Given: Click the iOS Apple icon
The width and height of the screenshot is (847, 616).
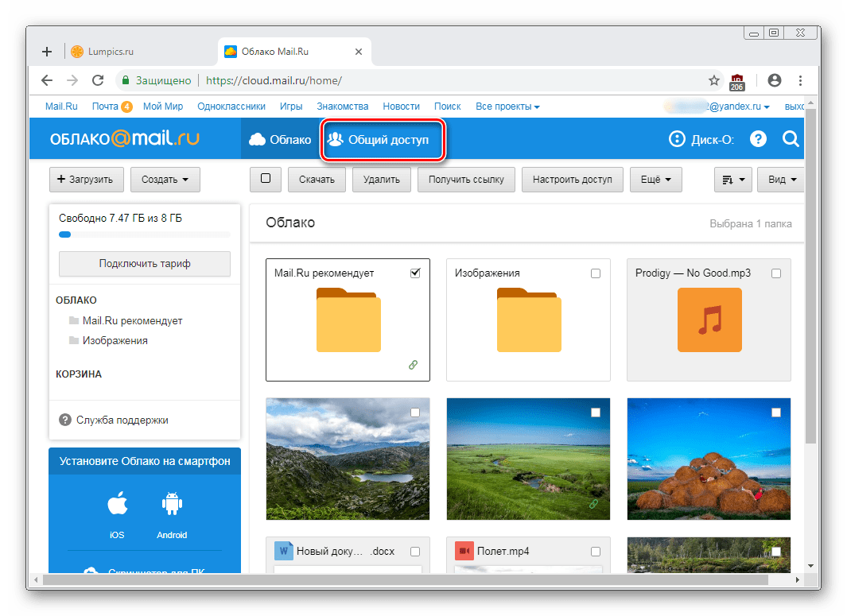Looking at the screenshot, I should click(117, 504).
